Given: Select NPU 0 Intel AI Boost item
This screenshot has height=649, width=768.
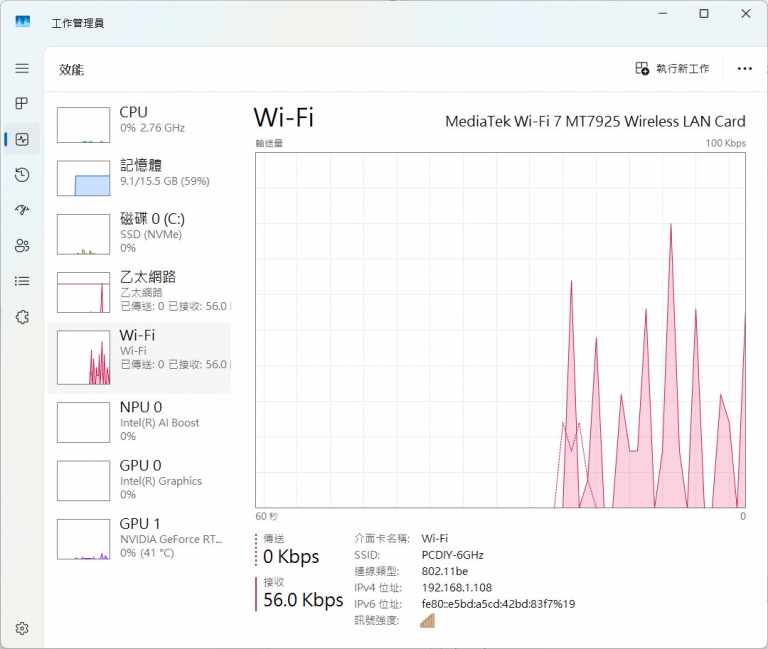Looking at the screenshot, I should (140, 421).
